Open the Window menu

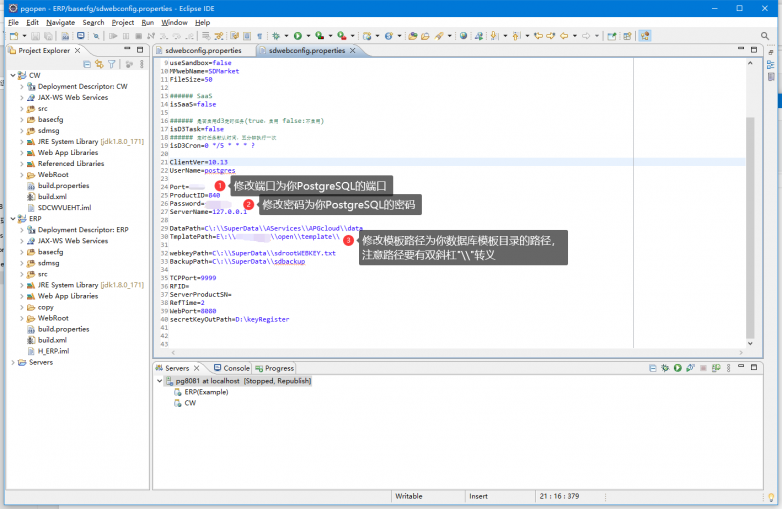coord(174,21)
